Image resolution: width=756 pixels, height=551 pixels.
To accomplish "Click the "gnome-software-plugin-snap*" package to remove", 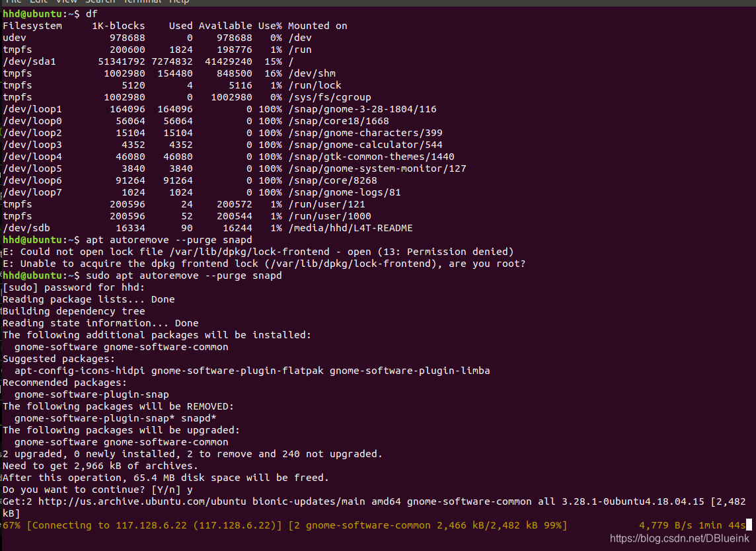I will click(94, 418).
